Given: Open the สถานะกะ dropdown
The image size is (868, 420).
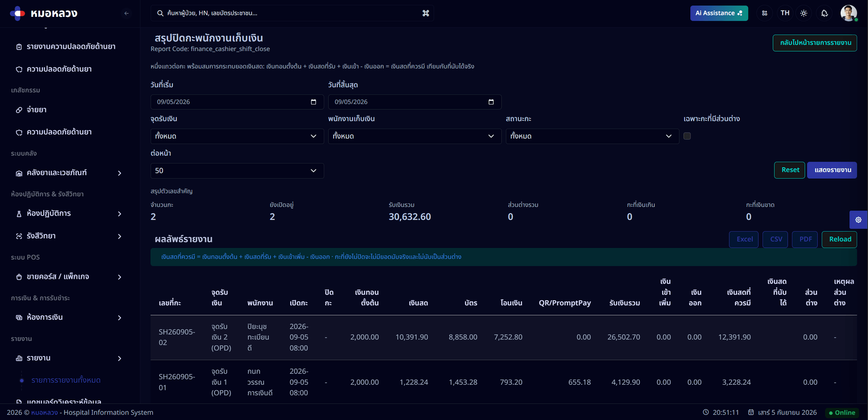Looking at the screenshot, I should (592, 136).
